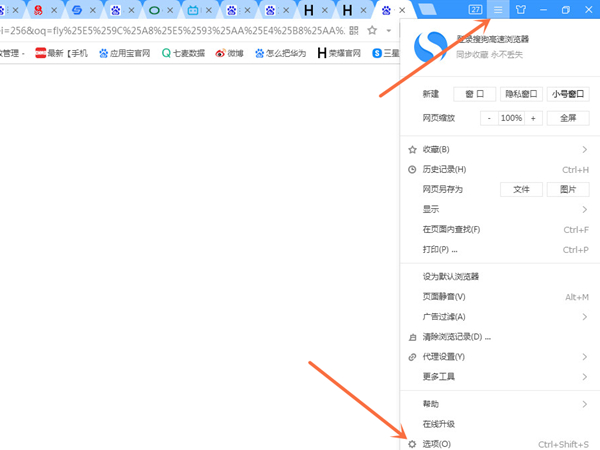The height and width of the screenshot is (450, 600).
Task: Open the skin (shirt) icon in title bar
Action: pyautogui.click(x=519, y=10)
